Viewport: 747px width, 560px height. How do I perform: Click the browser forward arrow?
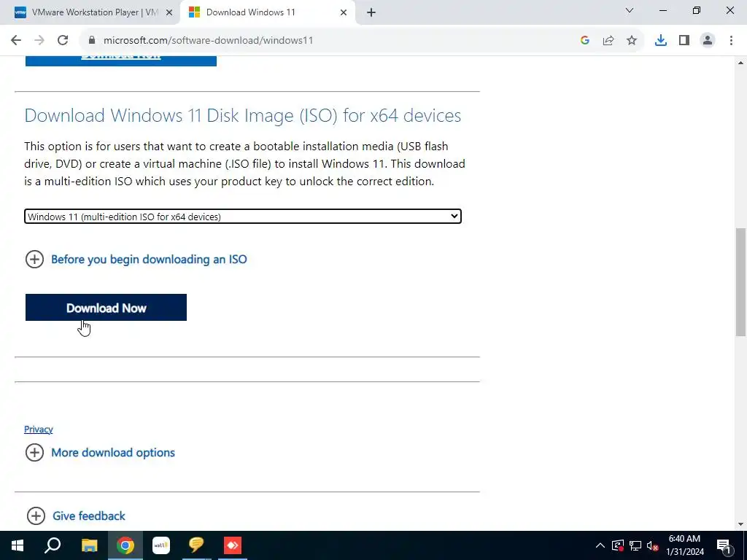click(x=39, y=41)
